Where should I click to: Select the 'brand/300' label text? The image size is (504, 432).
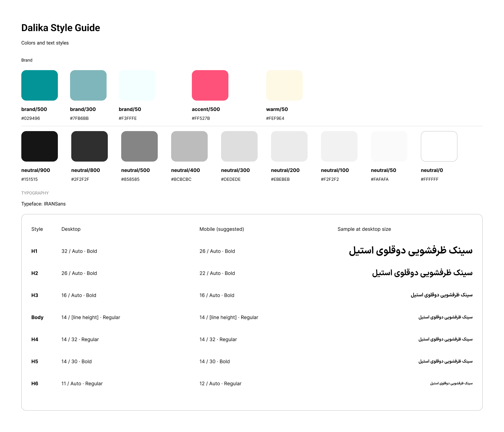pos(83,109)
